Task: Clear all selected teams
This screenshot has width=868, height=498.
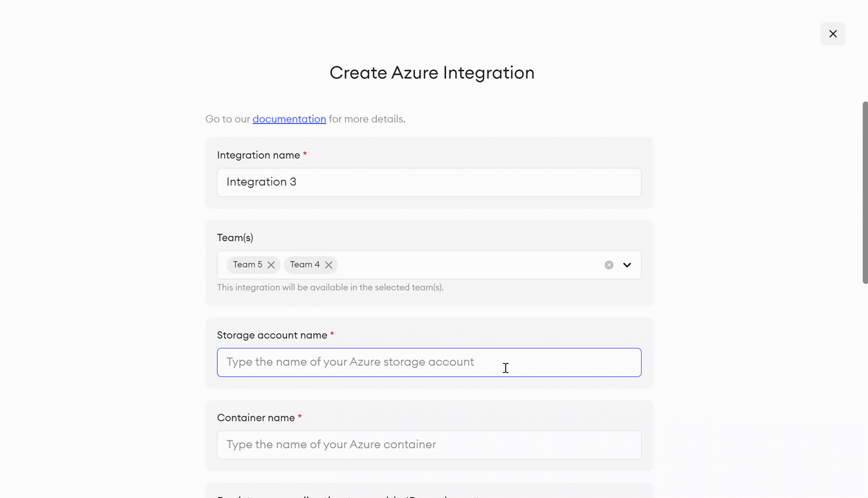Action: click(609, 265)
